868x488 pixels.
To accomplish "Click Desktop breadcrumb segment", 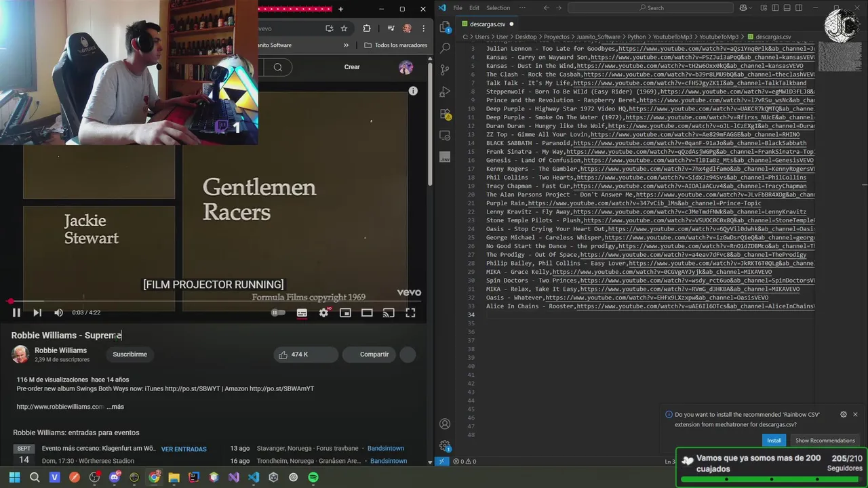I will pyautogui.click(x=526, y=37).
